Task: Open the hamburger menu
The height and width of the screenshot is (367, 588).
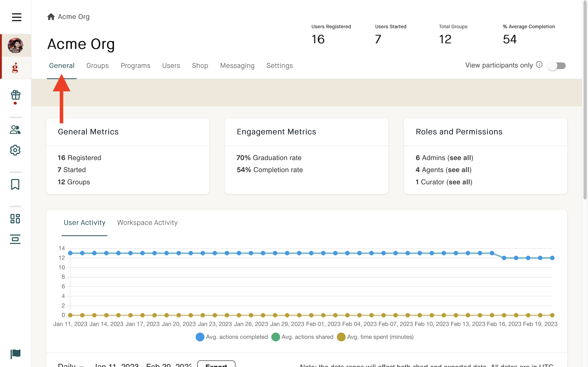Action: point(17,17)
